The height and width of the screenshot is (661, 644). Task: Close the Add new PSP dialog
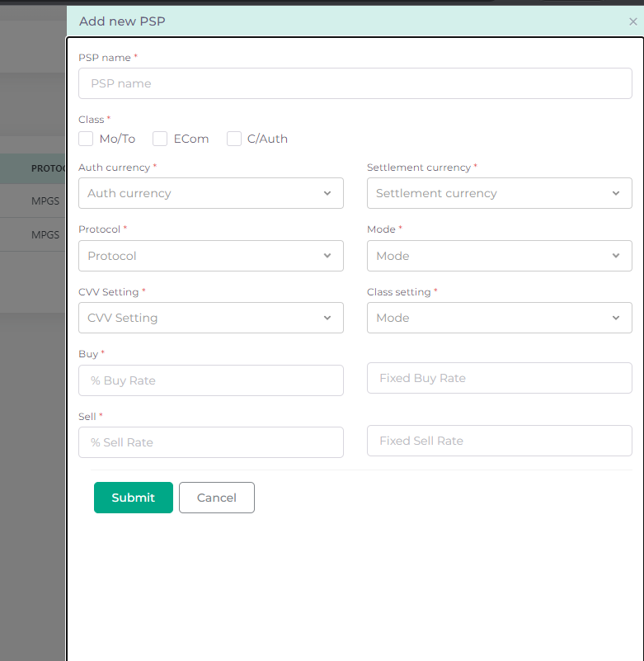632,21
